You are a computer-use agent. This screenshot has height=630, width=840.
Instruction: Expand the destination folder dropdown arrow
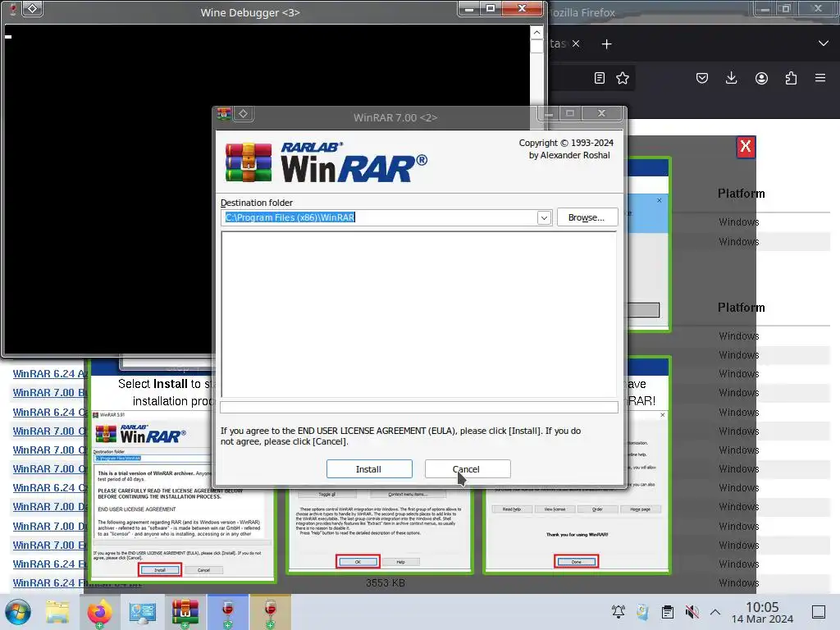click(x=544, y=217)
